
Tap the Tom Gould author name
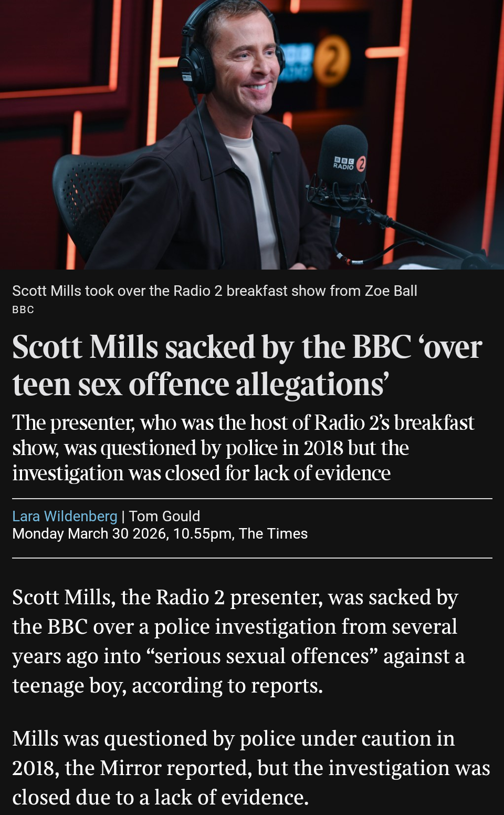pos(164,516)
